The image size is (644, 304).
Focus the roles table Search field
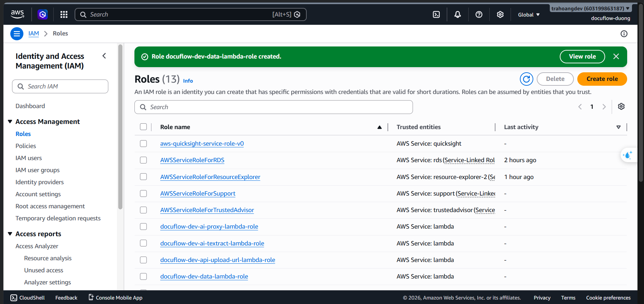(x=274, y=107)
